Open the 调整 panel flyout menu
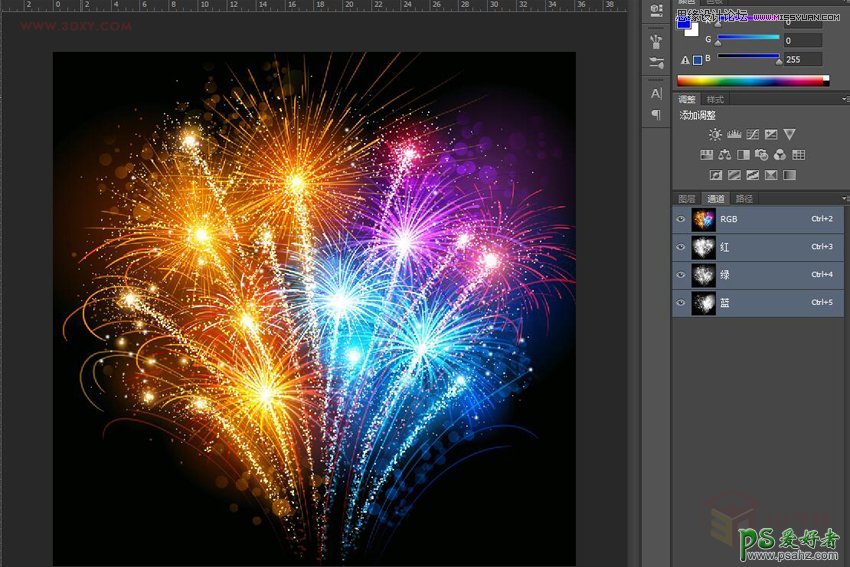This screenshot has height=567, width=850. click(x=845, y=99)
